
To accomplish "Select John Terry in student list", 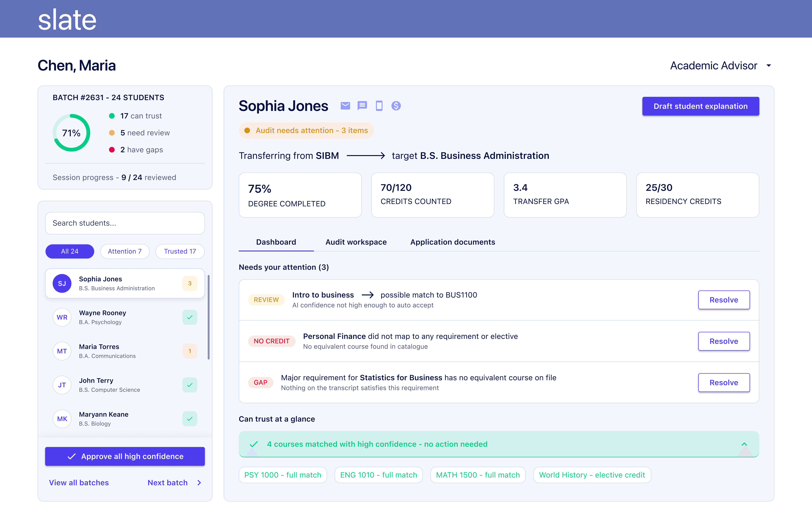I will pyautogui.click(x=125, y=385).
